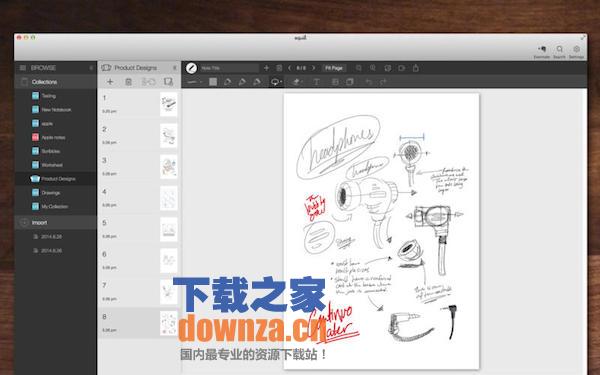Click the icon right of the list trash
The image size is (600, 375).
(x=148, y=82)
